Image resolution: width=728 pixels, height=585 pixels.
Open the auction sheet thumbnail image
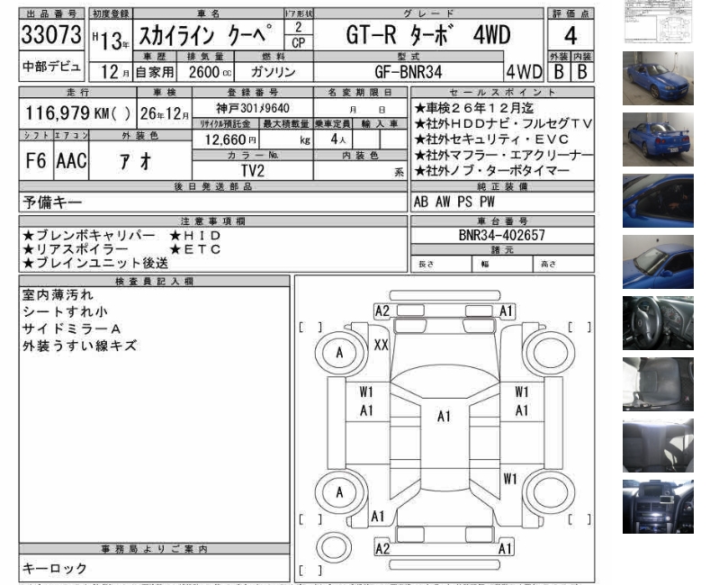[658, 22]
